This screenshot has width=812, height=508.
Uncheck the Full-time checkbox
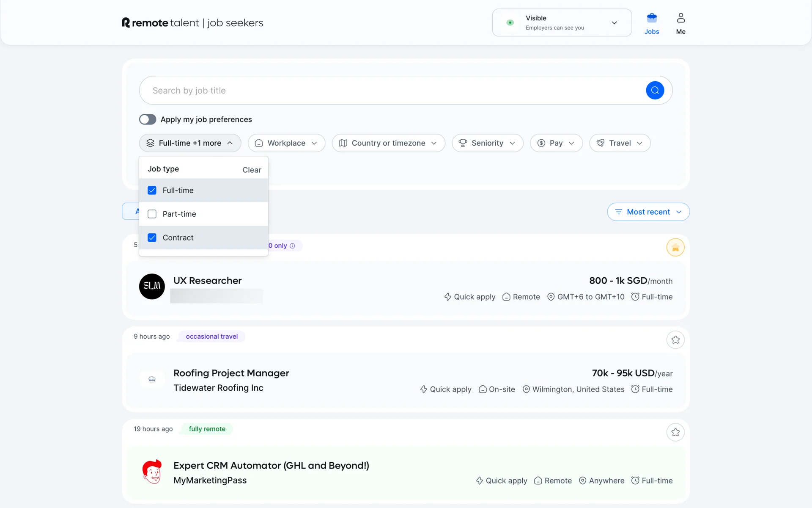(152, 190)
